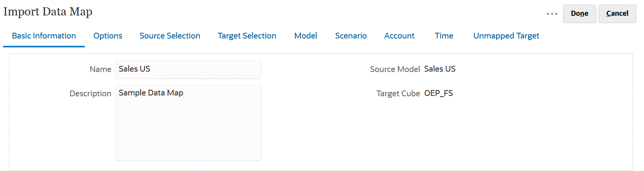The image size is (644, 171).
Task: Select the Account tab
Action: pos(399,36)
